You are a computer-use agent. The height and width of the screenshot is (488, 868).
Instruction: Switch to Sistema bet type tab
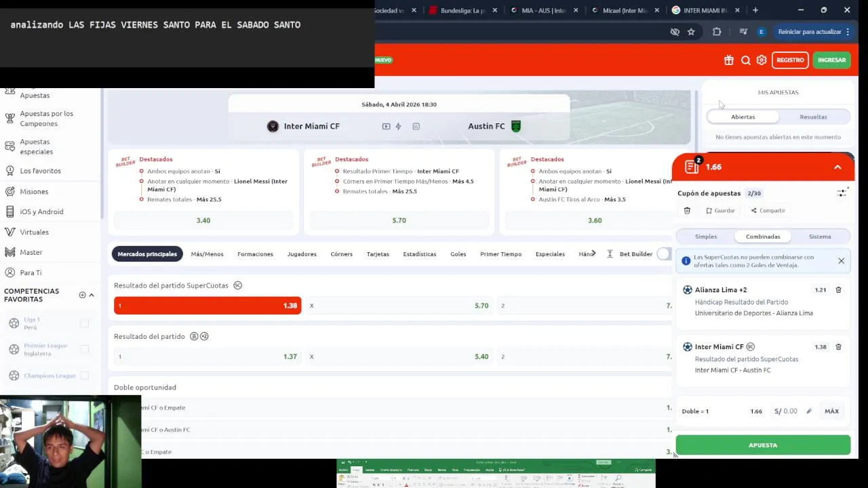coord(820,237)
